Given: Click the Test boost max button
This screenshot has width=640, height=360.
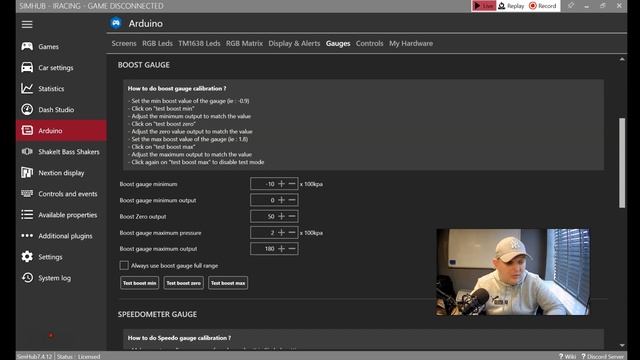Looking at the screenshot, I should pyautogui.click(x=228, y=283).
